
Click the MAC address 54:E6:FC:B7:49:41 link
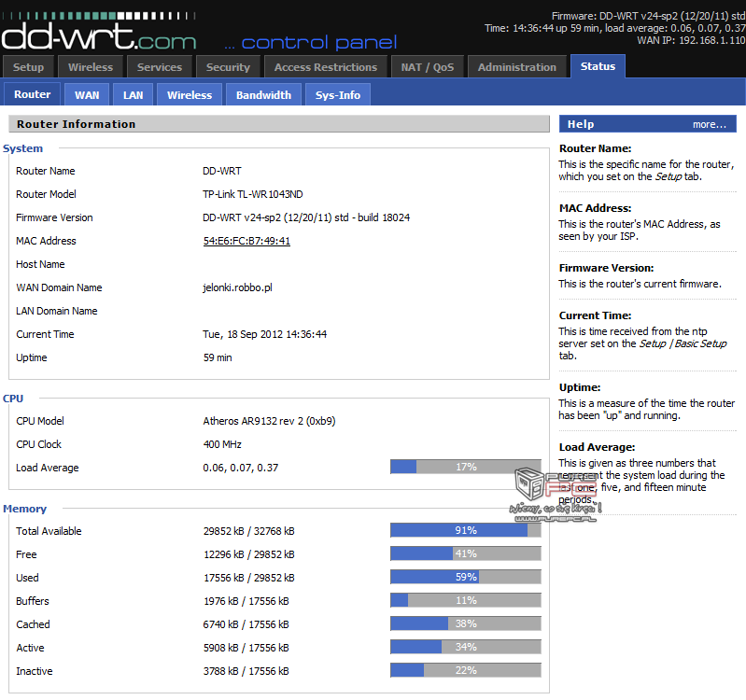click(x=246, y=241)
